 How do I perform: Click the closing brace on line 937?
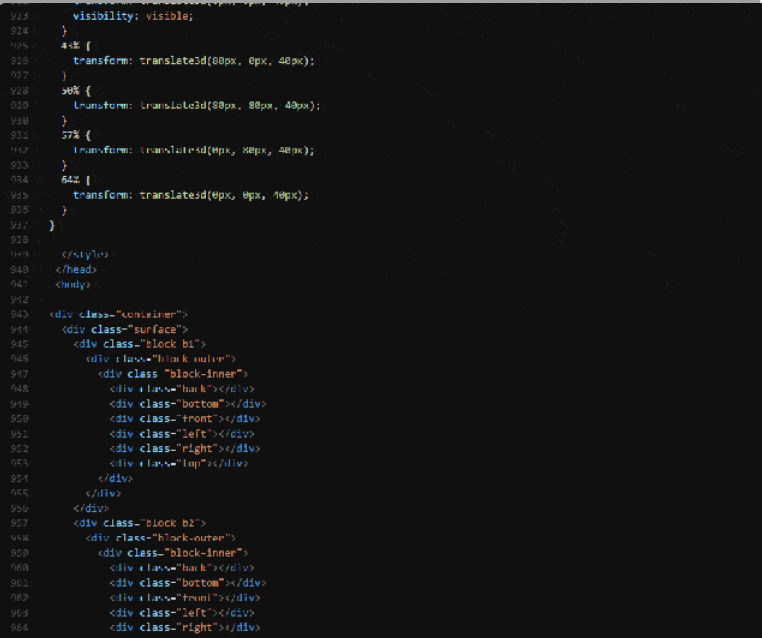coord(52,226)
